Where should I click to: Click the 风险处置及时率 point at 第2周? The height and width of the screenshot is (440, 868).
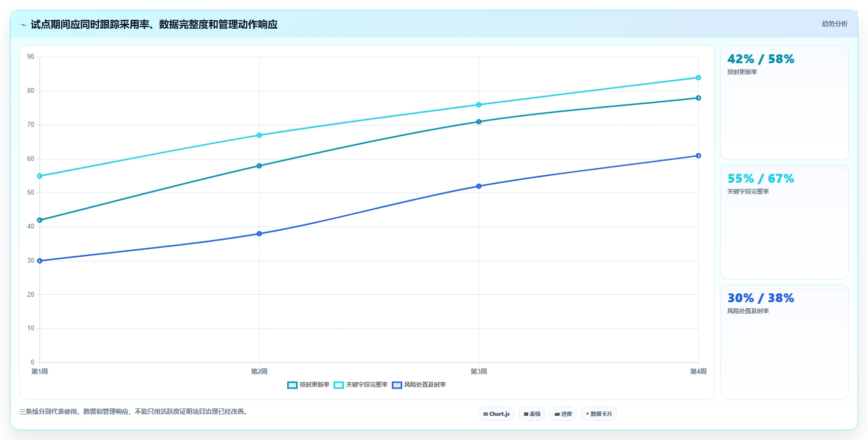click(x=259, y=234)
